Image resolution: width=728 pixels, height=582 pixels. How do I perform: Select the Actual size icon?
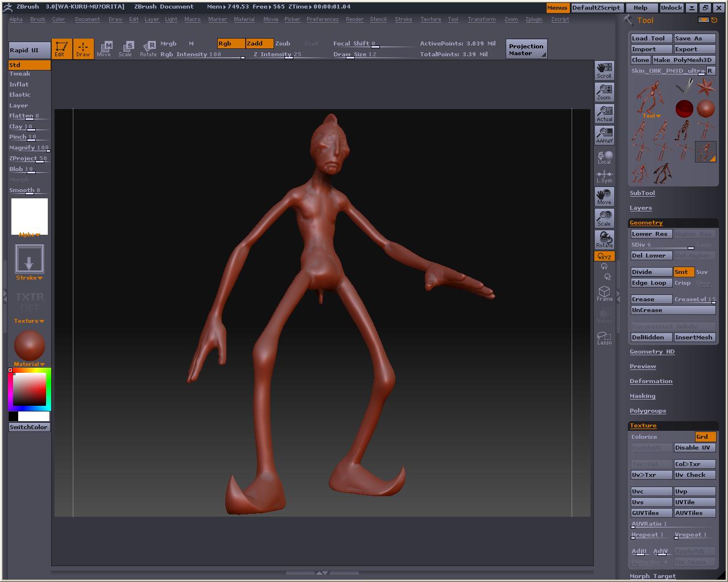[x=604, y=114]
